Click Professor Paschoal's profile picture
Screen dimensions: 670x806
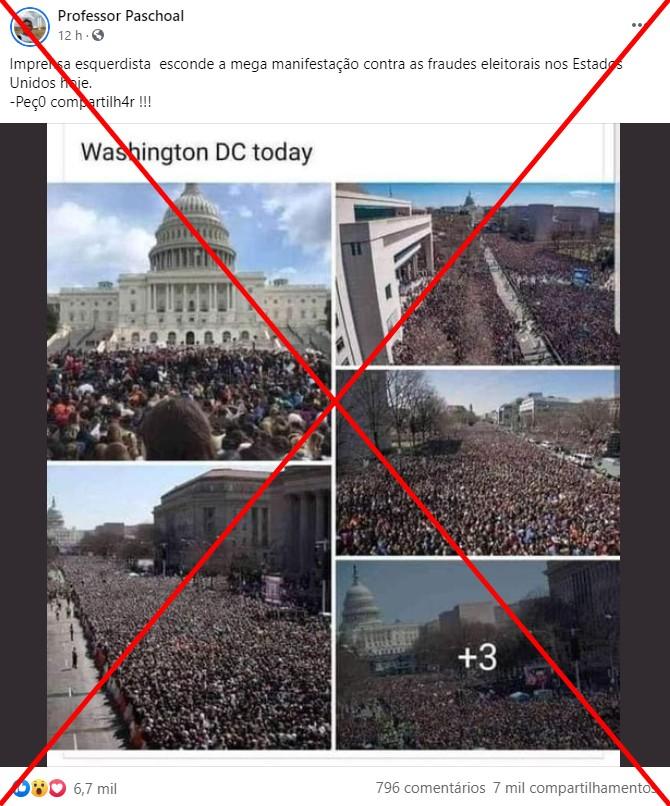tap(30, 26)
